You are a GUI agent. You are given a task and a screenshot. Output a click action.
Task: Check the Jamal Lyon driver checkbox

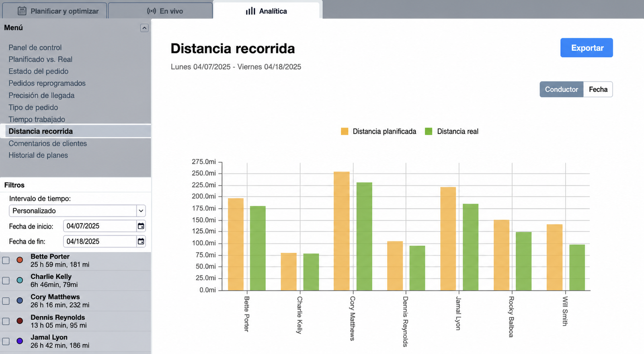click(x=6, y=341)
